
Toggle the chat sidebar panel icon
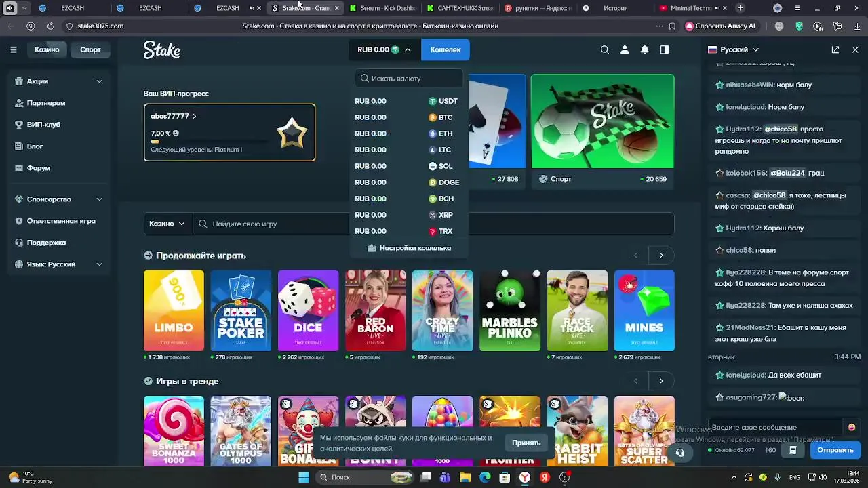point(665,49)
